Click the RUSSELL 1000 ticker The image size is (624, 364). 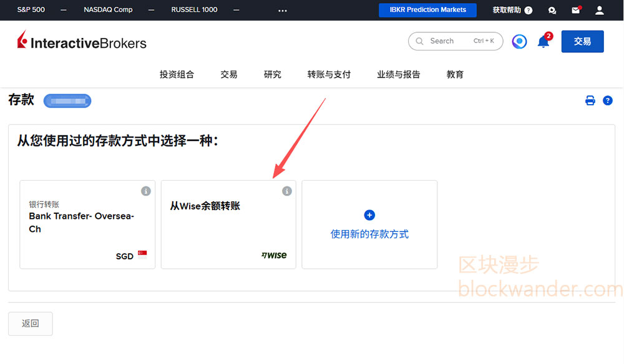194,9
